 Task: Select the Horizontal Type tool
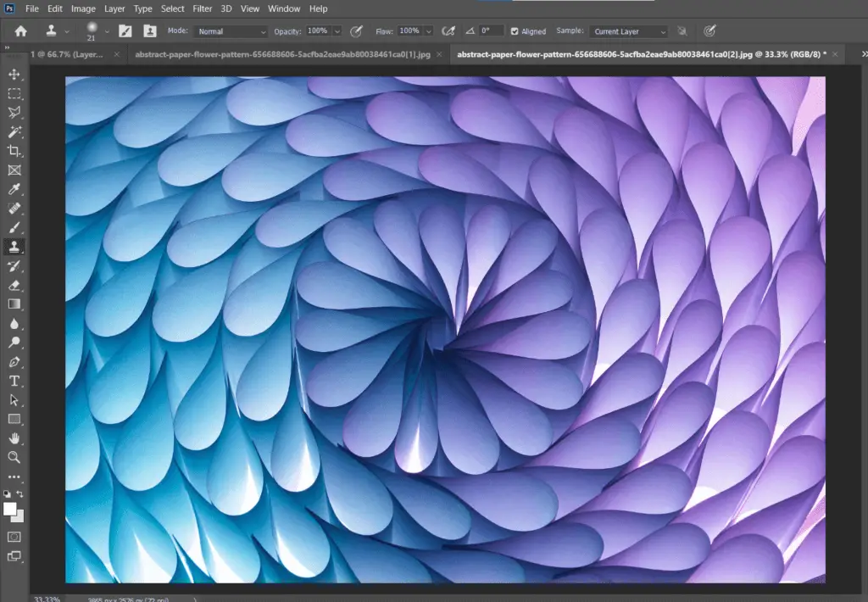(14, 381)
